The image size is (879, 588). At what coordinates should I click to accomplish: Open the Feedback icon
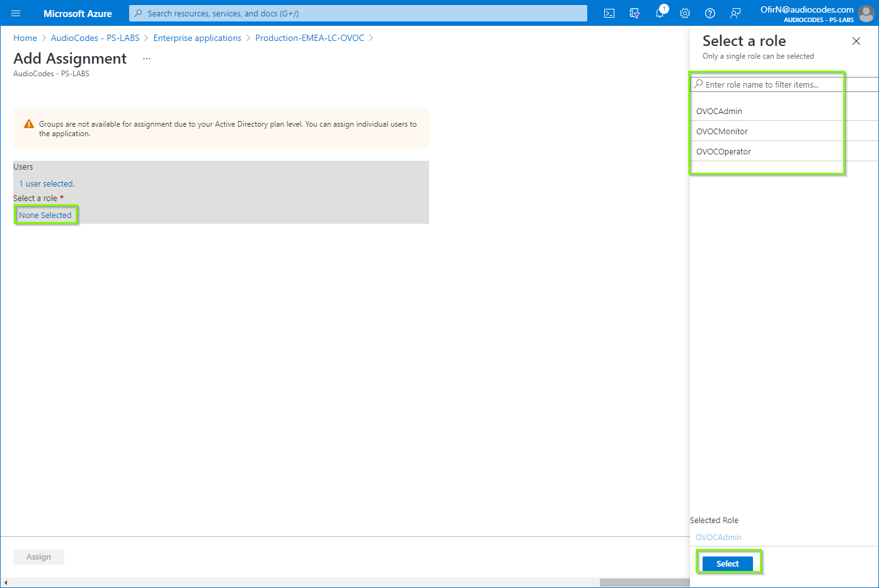click(735, 13)
